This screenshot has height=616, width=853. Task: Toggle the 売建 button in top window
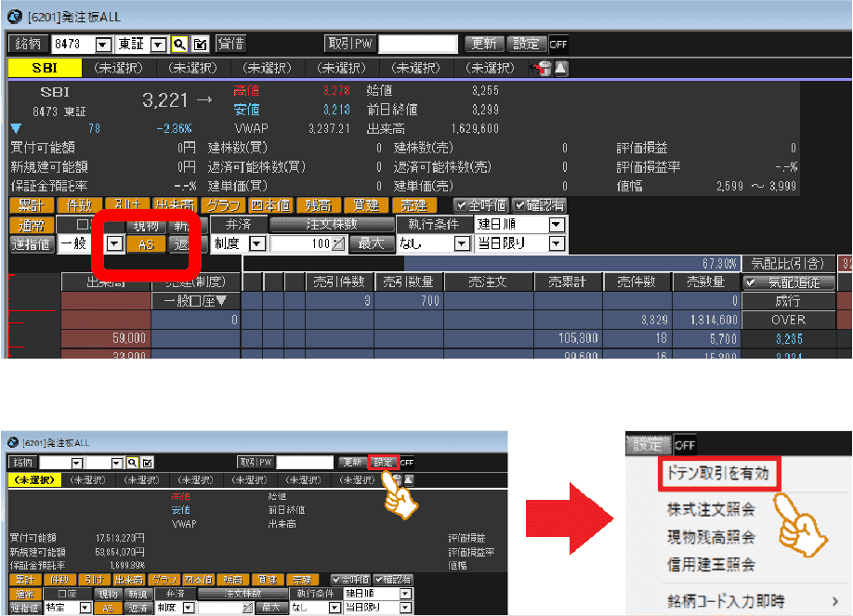[414, 205]
